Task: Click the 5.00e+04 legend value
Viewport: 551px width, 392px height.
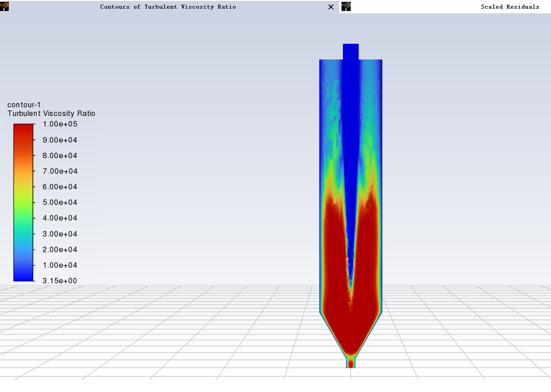Action: coord(60,202)
